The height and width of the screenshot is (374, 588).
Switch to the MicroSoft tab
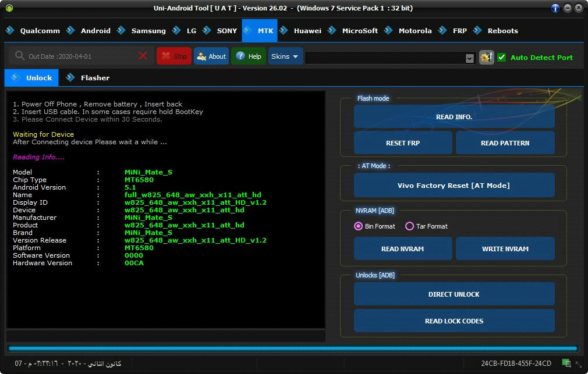pos(353,31)
